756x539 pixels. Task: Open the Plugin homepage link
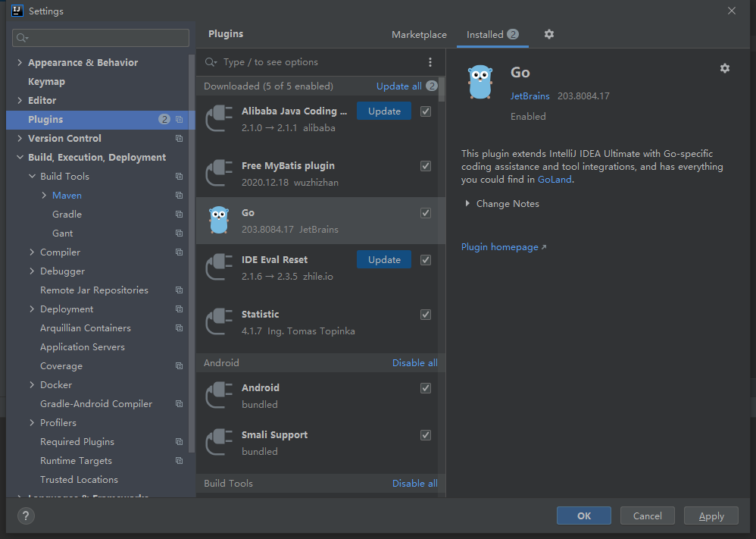click(503, 247)
